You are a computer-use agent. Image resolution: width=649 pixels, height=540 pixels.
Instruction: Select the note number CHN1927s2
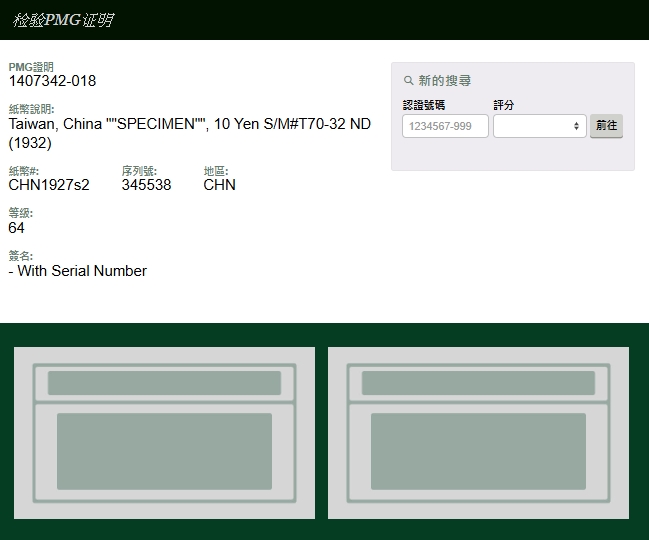tap(49, 185)
